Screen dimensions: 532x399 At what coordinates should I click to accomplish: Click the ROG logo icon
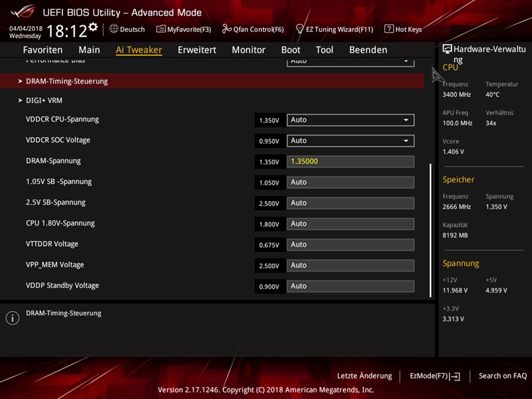click(x=23, y=11)
